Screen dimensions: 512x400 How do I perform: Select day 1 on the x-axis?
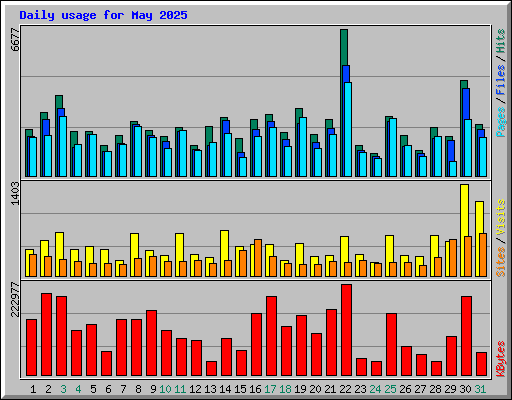33,389
